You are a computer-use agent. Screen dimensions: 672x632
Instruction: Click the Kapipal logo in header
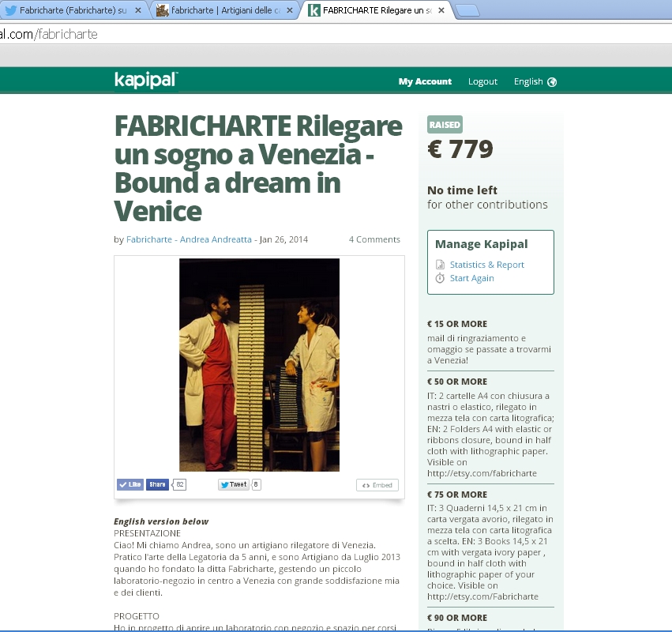[146, 80]
